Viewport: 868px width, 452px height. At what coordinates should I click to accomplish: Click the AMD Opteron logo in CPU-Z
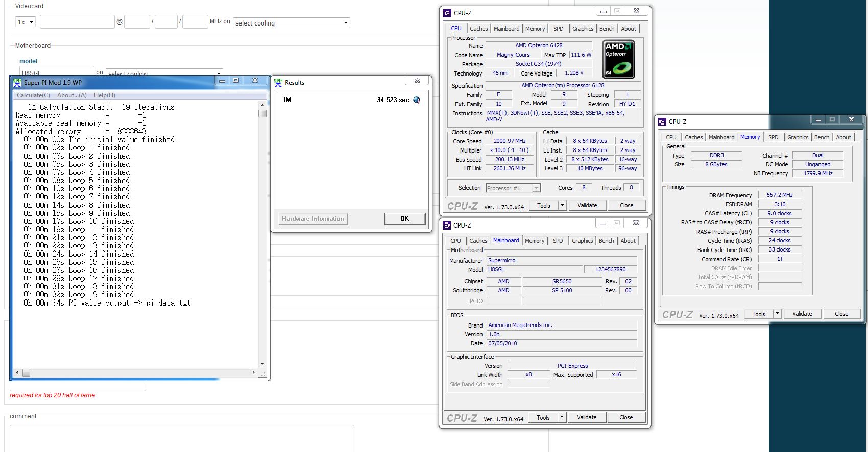point(618,59)
